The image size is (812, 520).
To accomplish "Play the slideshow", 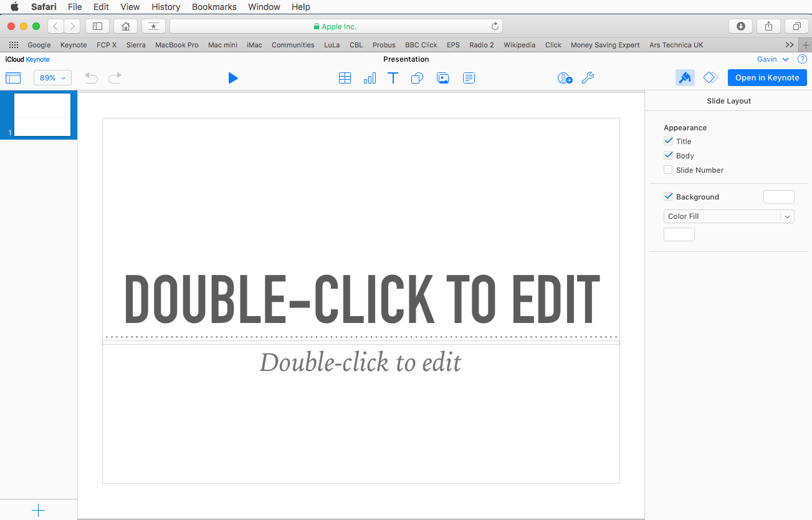I will (x=233, y=78).
